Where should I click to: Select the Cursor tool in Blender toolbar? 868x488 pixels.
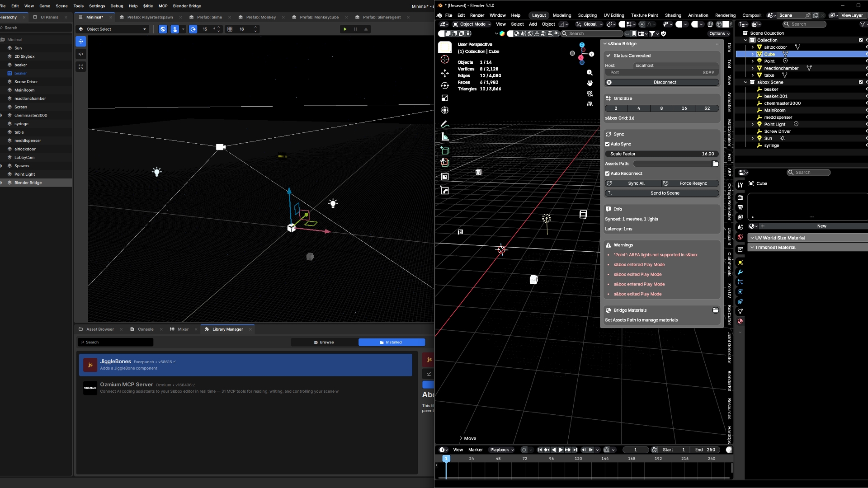pyautogui.click(x=445, y=60)
